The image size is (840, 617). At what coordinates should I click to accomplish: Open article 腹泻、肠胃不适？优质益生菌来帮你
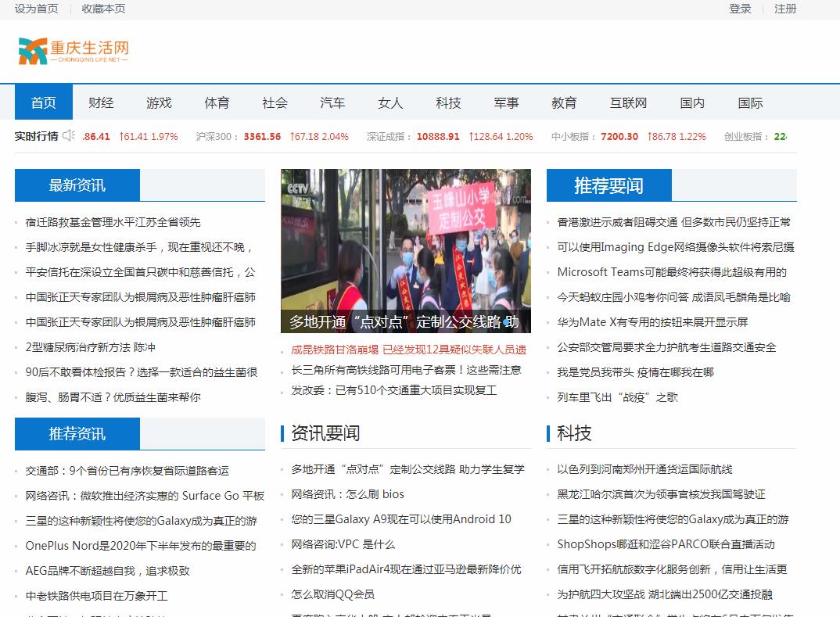(113, 397)
